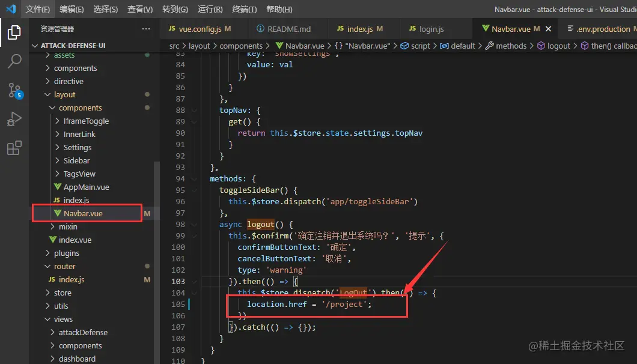637x364 pixels.
Task: Fold the logout method at line 98
Action: (x=194, y=224)
